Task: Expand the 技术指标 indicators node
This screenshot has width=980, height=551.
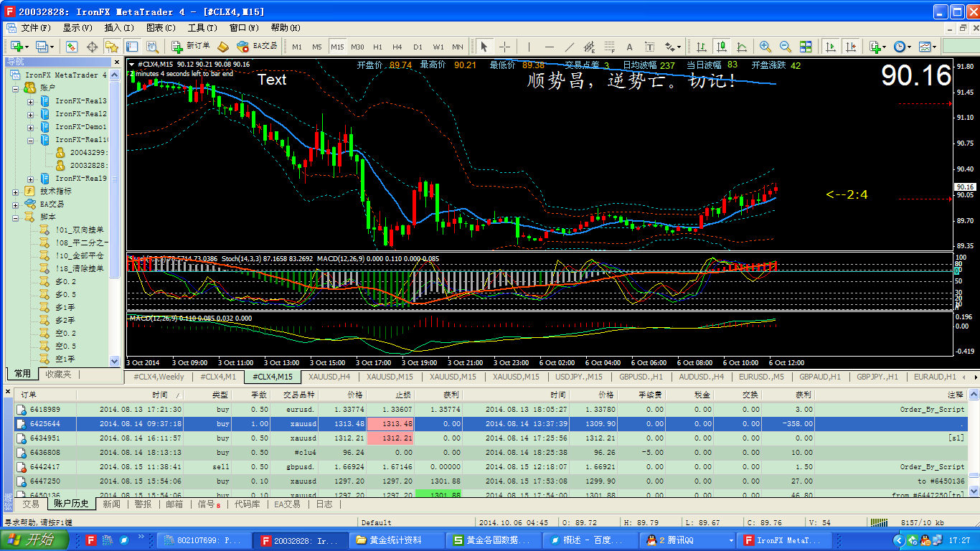Action: click(16, 192)
